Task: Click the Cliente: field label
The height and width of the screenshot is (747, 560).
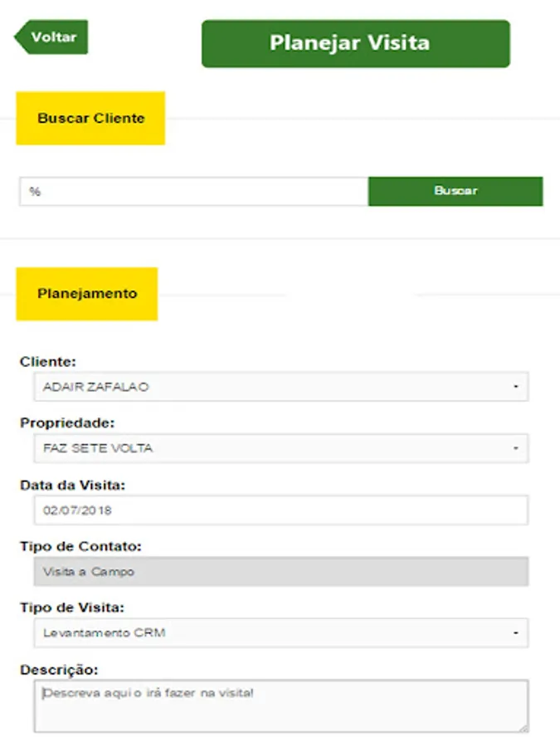Action: [47, 362]
